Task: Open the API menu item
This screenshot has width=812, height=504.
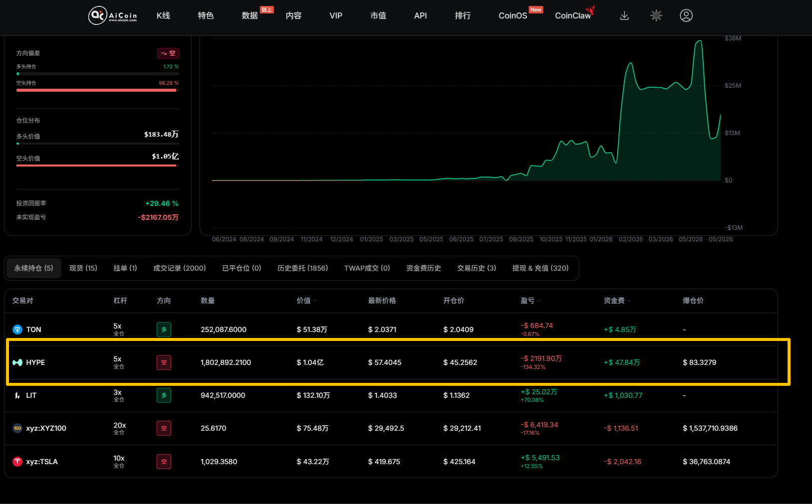Action: (x=420, y=15)
